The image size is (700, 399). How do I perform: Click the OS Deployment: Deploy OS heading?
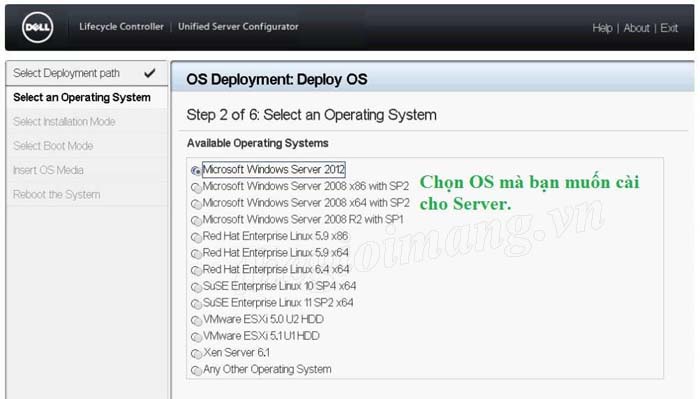click(x=277, y=79)
